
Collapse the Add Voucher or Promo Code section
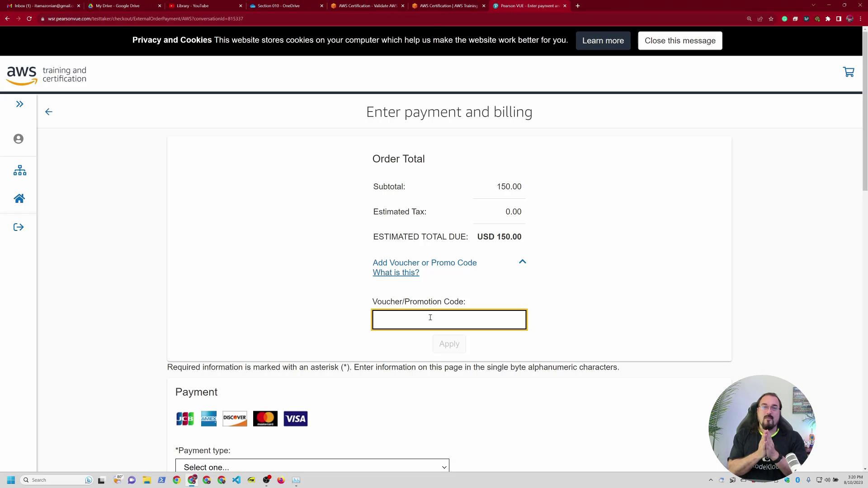522,262
